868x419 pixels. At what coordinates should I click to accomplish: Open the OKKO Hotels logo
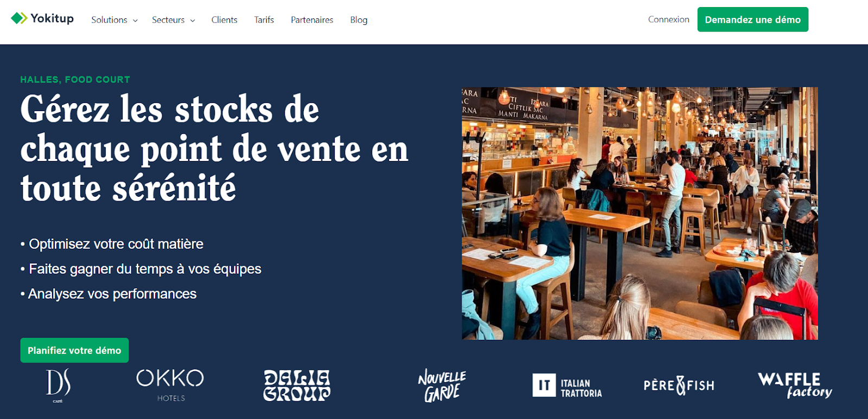(170, 385)
